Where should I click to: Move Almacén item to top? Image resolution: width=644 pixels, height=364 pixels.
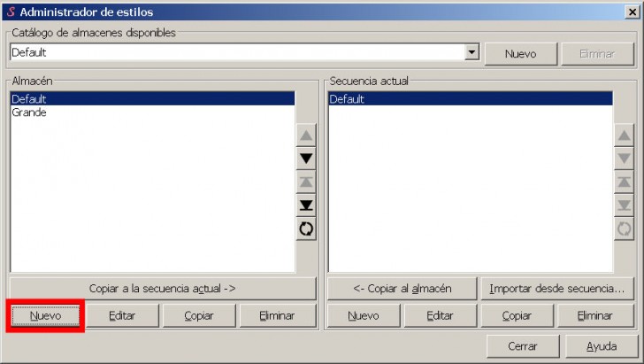point(306,182)
